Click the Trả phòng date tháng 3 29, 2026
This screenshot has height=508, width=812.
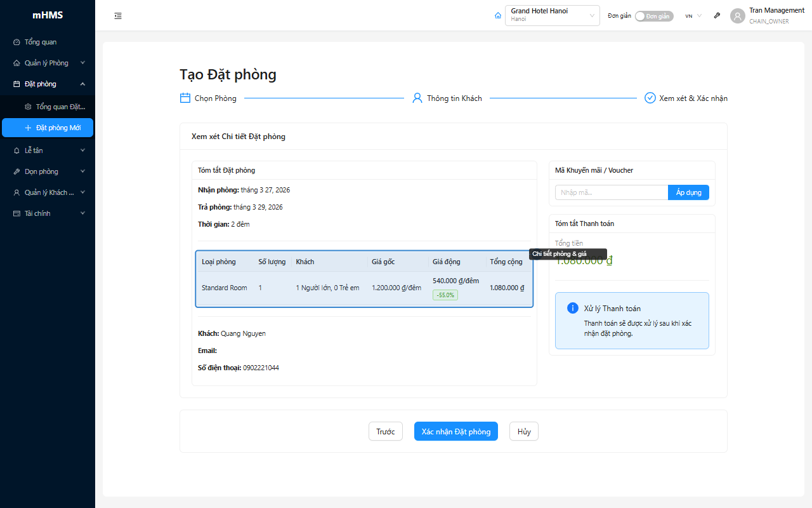click(258, 207)
